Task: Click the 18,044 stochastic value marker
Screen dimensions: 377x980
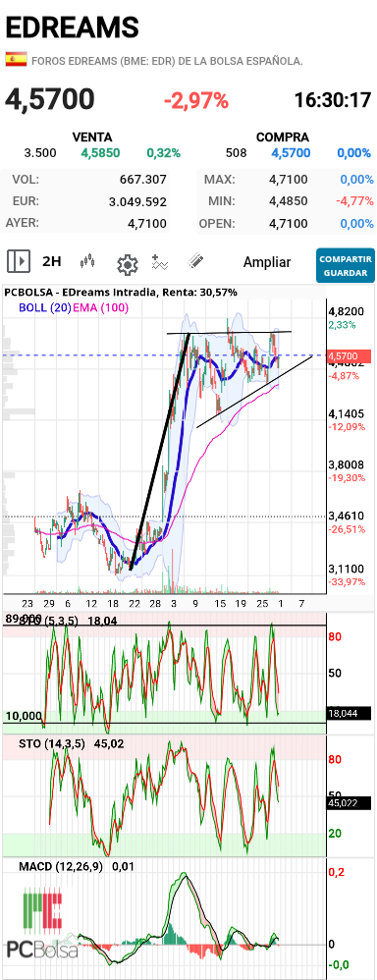Action: [349, 713]
